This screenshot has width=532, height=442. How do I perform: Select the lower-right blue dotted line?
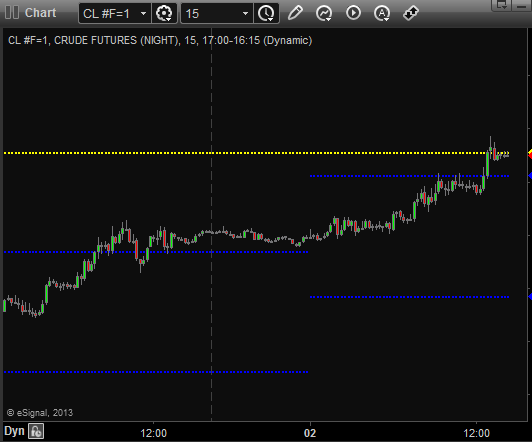coord(409,297)
